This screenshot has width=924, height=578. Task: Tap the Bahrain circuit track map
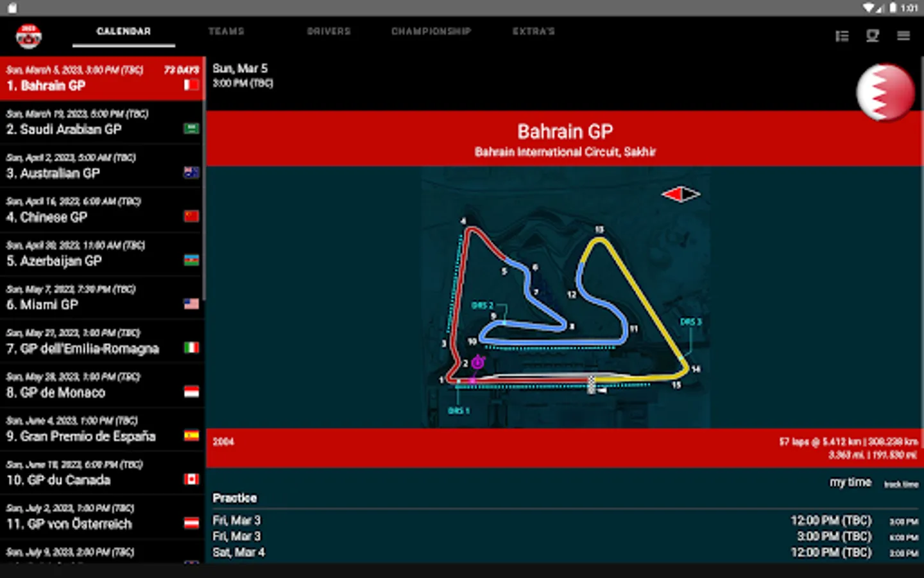(566, 297)
